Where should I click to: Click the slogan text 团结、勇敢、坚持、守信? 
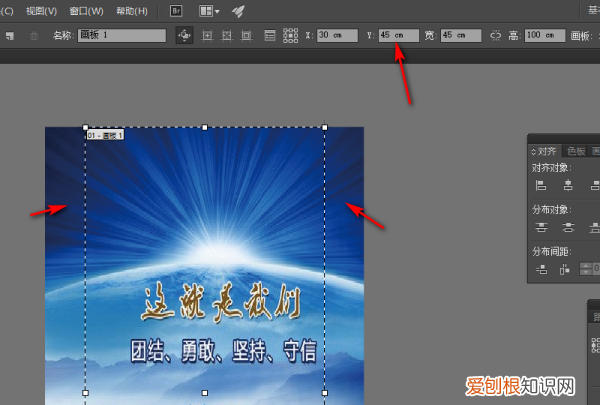(x=224, y=351)
